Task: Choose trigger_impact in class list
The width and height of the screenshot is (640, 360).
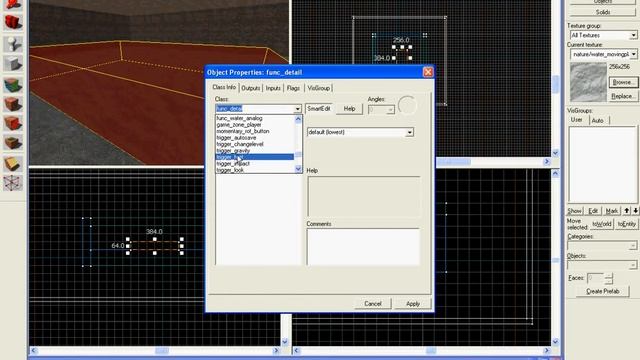Action: pyautogui.click(x=255, y=164)
